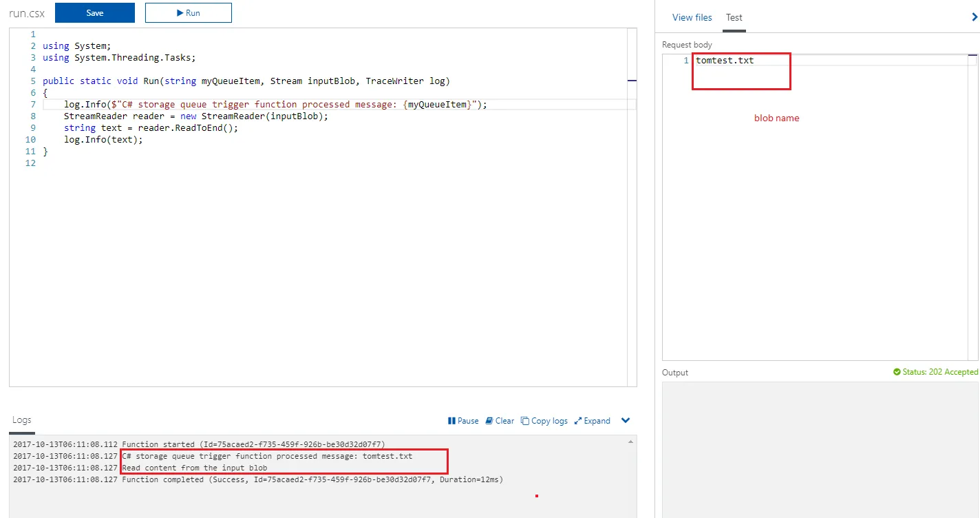The height and width of the screenshot is (518, 980).
Task: Click the run.csx file name label
Action: click(27, 13)
